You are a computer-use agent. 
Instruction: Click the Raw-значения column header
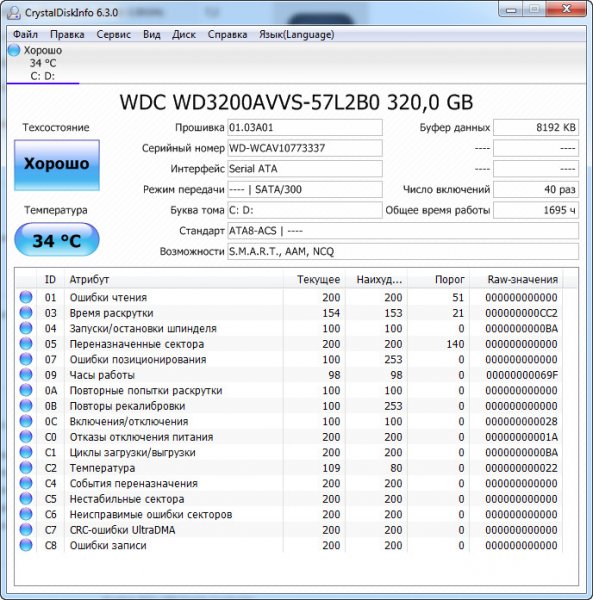[x=516, y=279]
